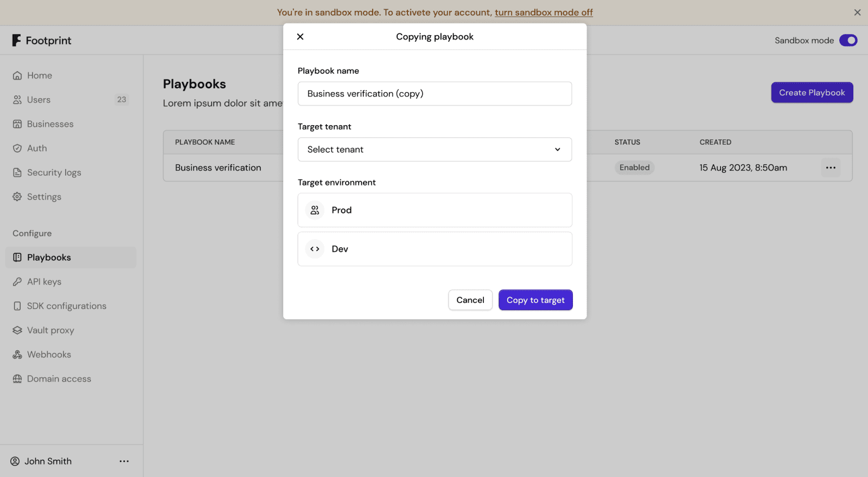Image resolution: width=868 pixels, height=477 pixels.
Task: Open Settings in sidebar
Action: [71, 197]
